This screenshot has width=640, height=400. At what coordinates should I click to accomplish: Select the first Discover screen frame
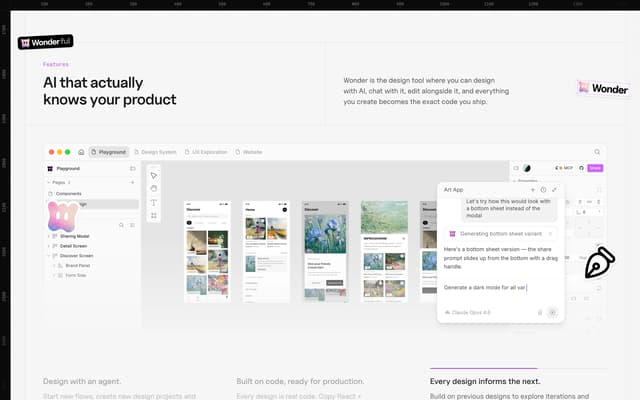(x=207, y=251)
